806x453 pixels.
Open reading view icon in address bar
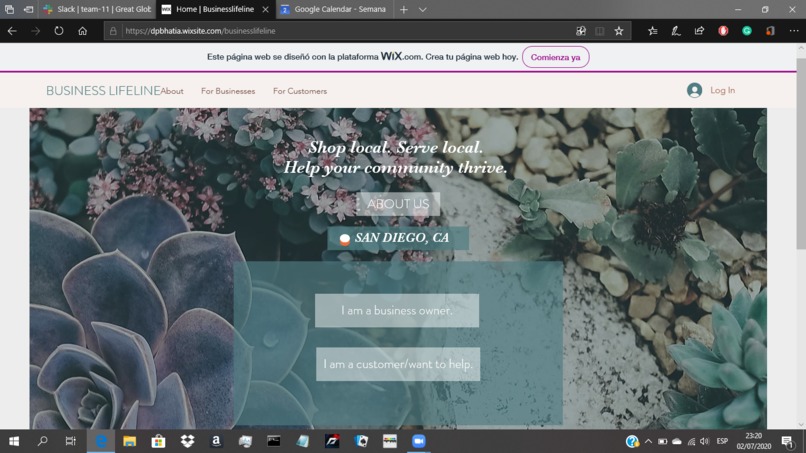(x=599, y=31)
